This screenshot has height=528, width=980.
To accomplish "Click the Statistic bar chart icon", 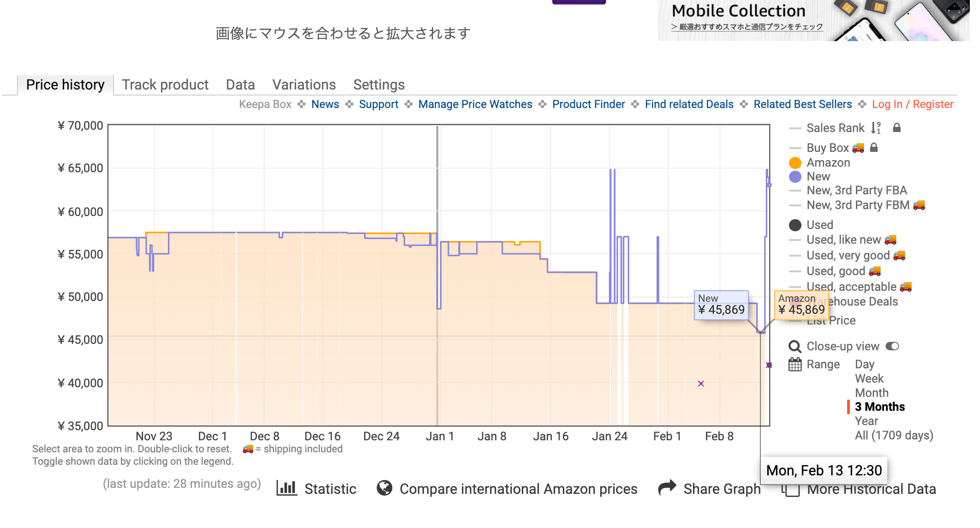I will 286,488.
